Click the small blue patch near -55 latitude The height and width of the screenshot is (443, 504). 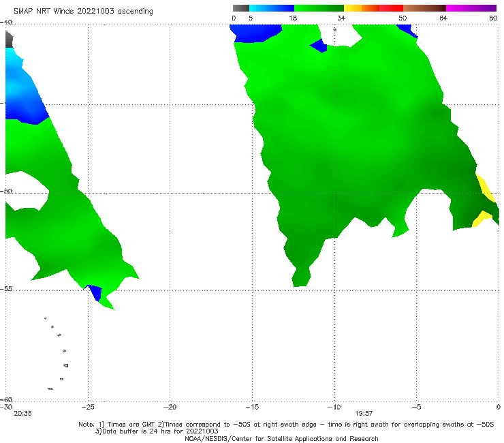pos(95,292)
